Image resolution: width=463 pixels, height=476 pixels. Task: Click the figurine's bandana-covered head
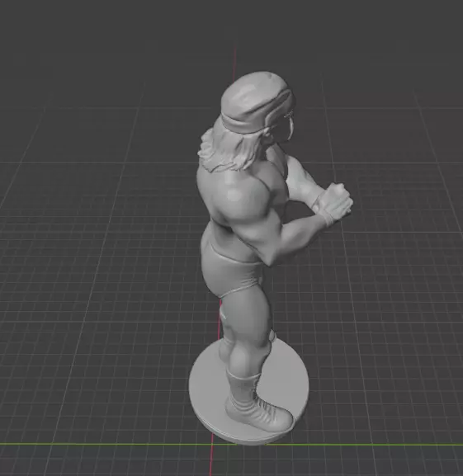257,103
